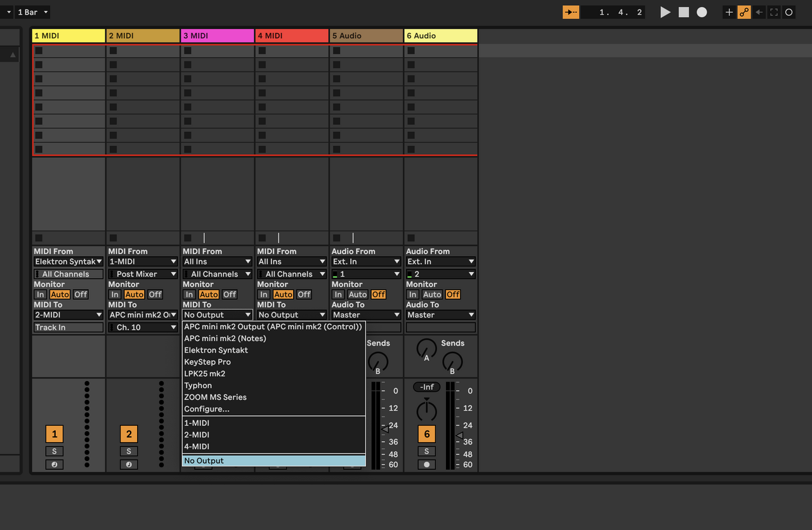
Task: Select the 6 Audio track header
Action: (x=441, y=36)
